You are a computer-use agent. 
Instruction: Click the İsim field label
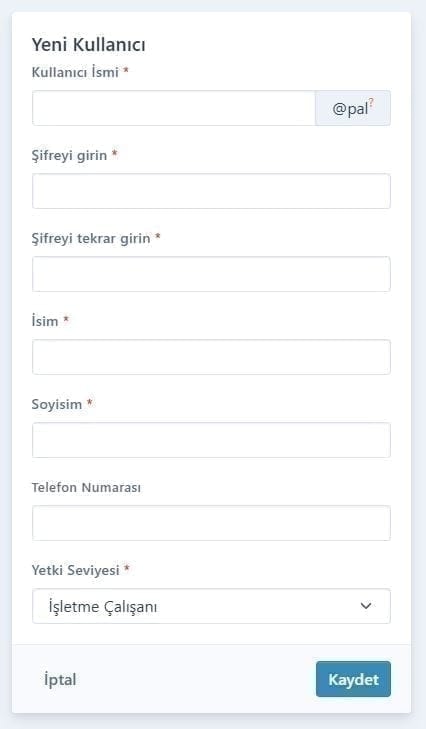coord(45,321)
